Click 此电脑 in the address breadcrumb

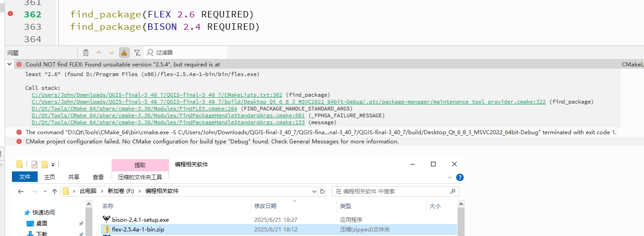point(88,191)
